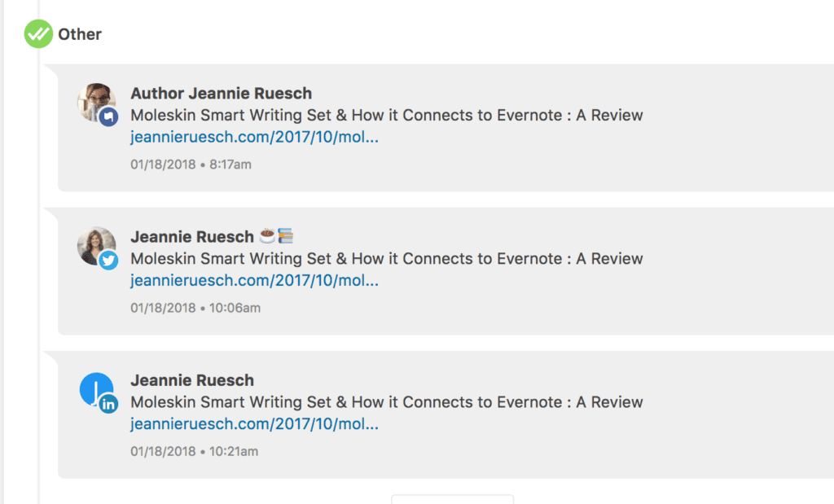Click the LinkedIn badge icon
This screenshot has height=504, width=834.
click(108, 404)
